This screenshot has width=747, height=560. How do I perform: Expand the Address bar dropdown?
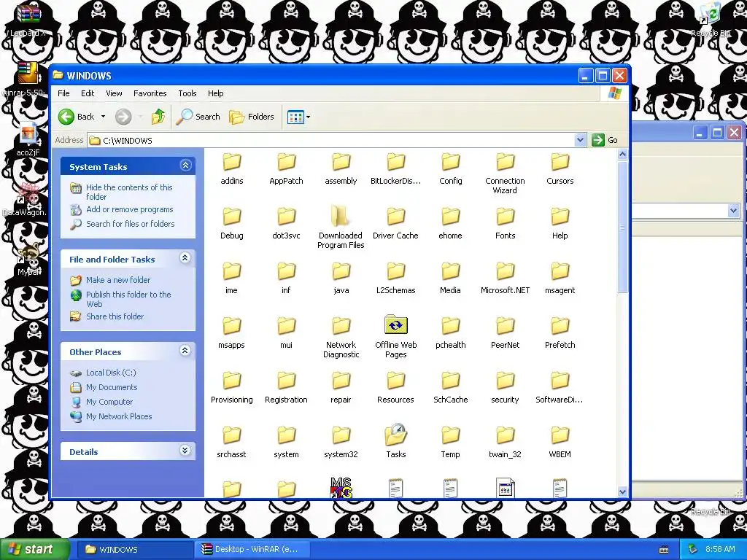580,140
